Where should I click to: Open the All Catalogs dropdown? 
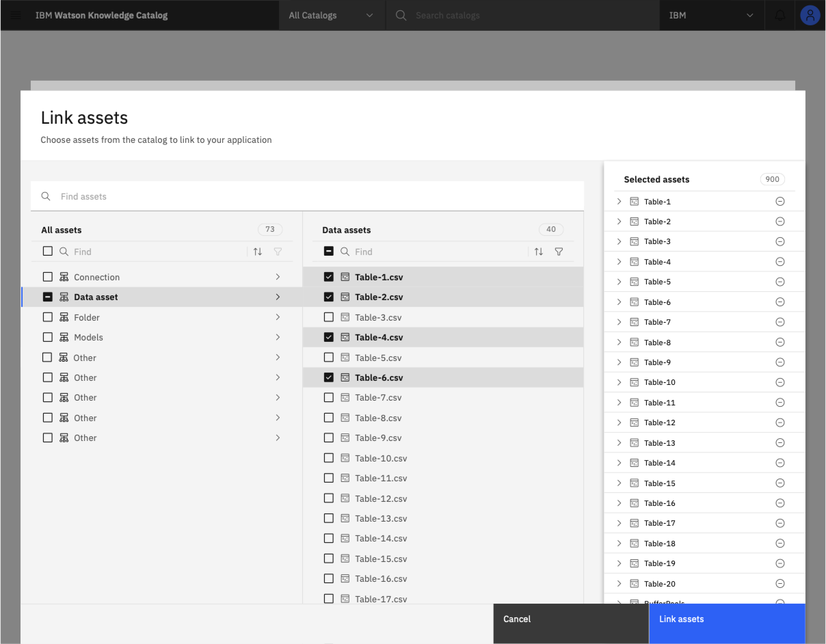pos(331,15)
